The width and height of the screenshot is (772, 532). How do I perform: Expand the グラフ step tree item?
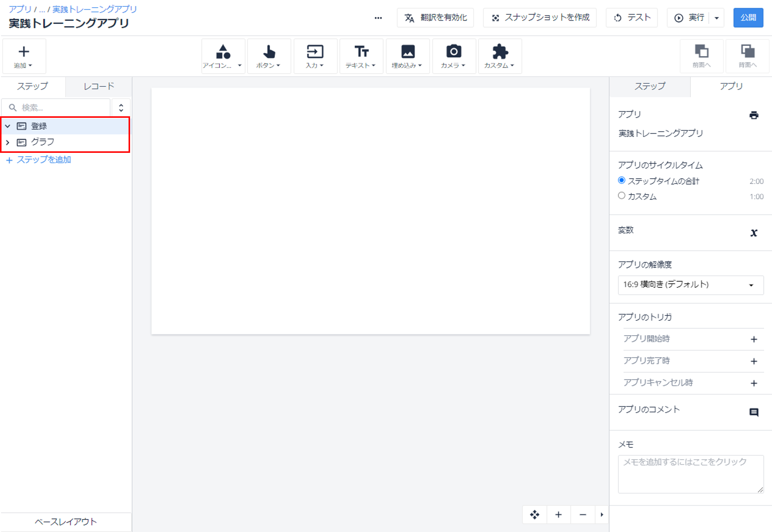click(x=8, y=142)
